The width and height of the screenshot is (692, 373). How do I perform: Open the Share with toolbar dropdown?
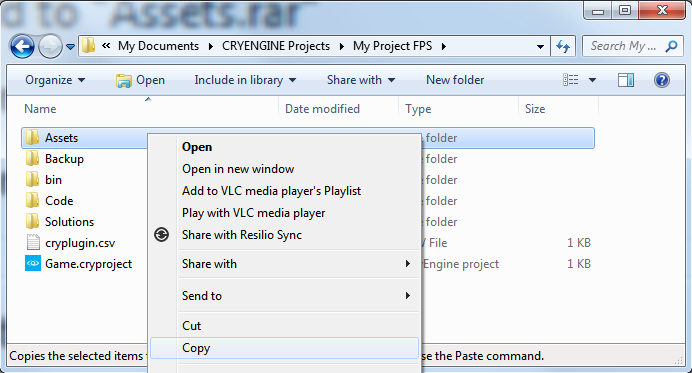point(361,80)
